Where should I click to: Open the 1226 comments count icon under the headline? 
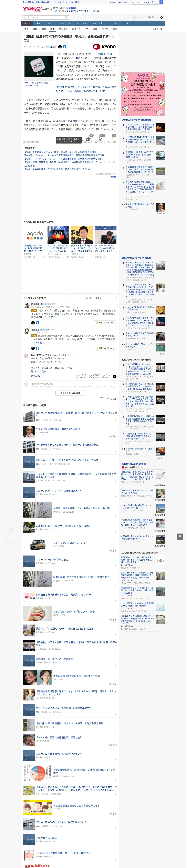46,47
